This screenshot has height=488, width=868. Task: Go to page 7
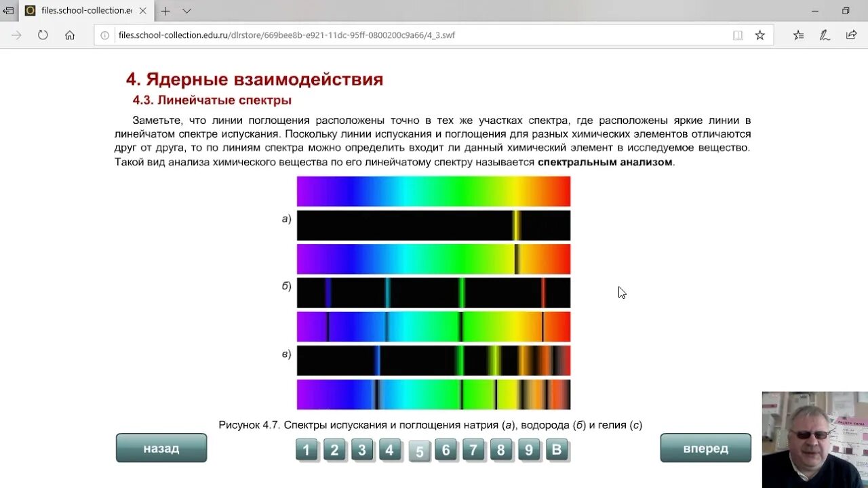pyautogui.click(x=473, y=450)
